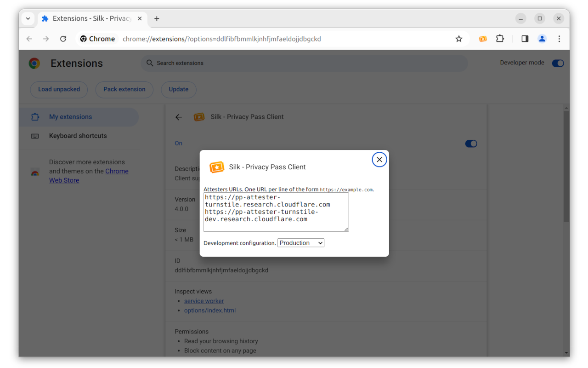Focus the Search extensions field
The width and height of the screenshot is (588, 368).
tap(304, 63)
